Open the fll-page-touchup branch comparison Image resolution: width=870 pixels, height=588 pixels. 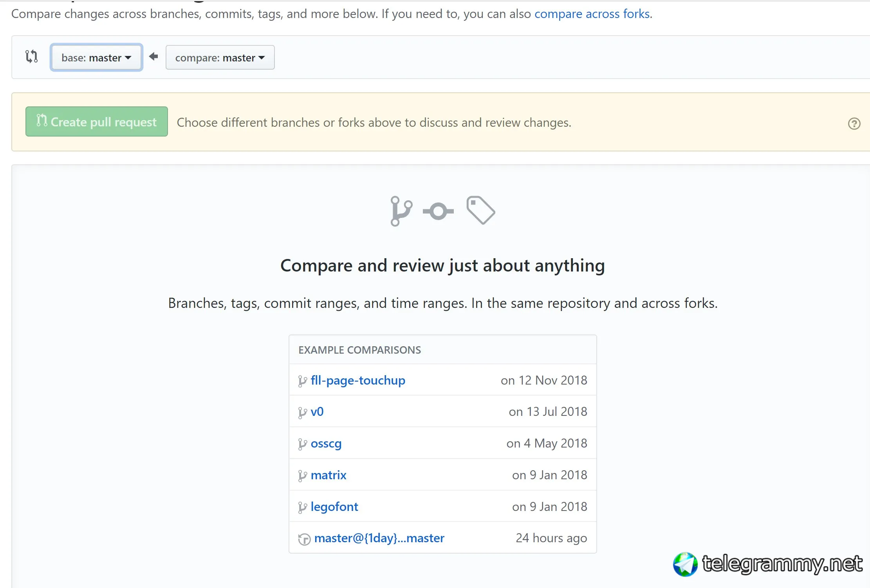(358, 380)
